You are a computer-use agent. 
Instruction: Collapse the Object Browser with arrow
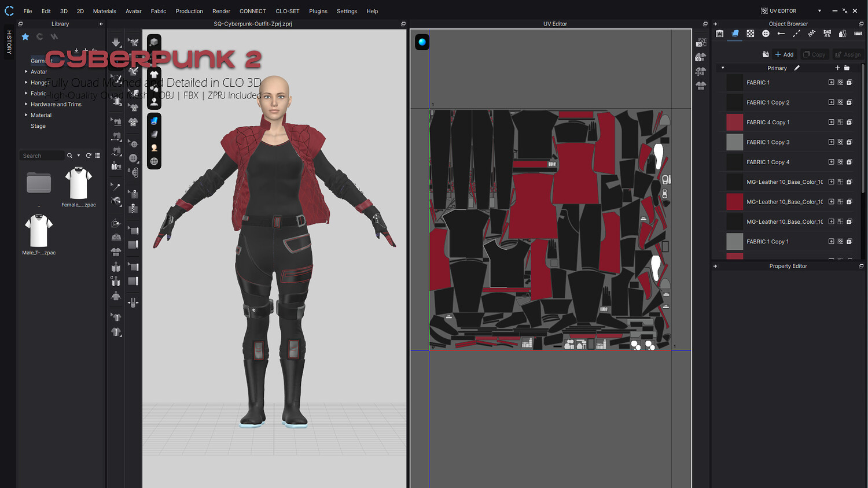pos(715,24)
